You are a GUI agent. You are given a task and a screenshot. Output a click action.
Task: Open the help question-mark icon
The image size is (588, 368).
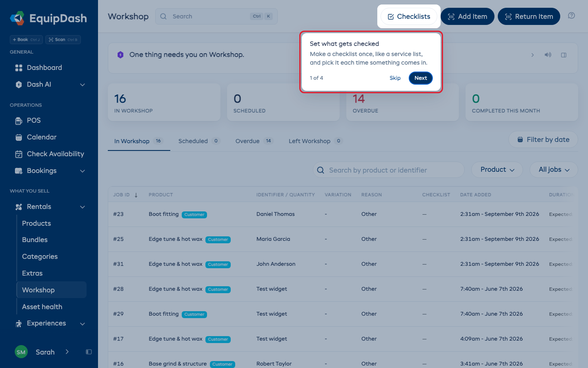point(571,16)
